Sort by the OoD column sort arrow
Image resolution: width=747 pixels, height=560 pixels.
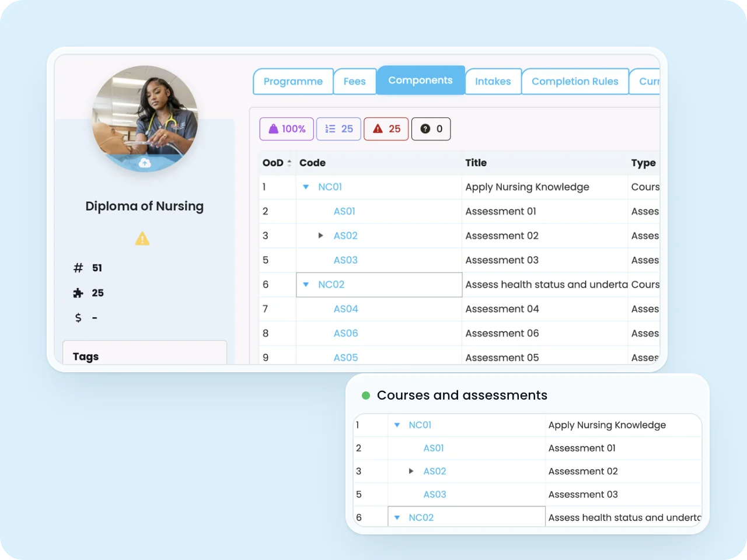(289, 163)
